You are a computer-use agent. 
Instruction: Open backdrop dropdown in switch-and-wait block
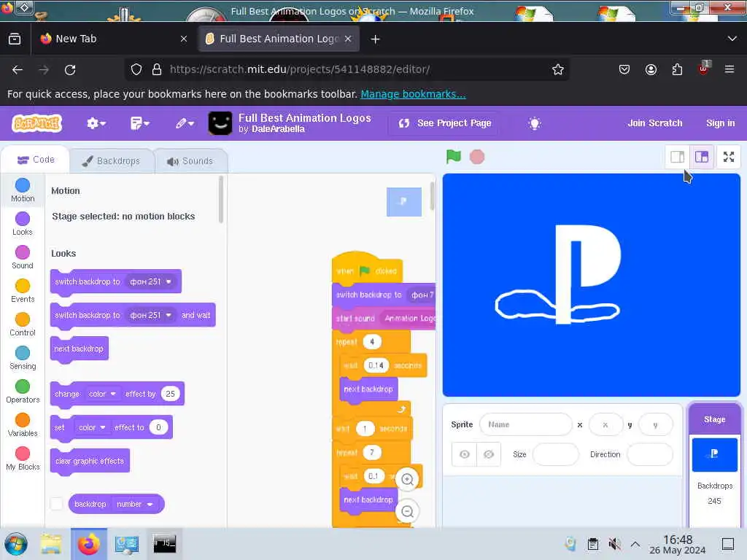click(x=150, y=315)
